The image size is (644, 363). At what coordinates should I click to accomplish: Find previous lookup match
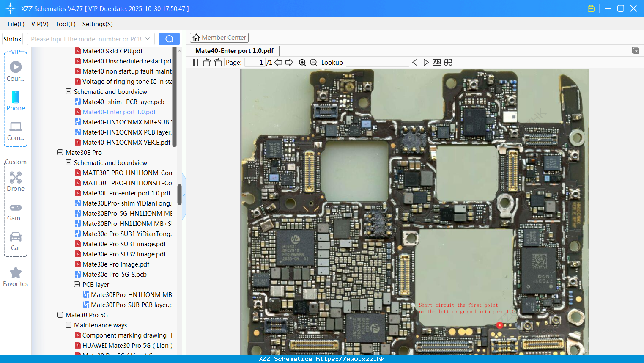click(x=415, y=62)
